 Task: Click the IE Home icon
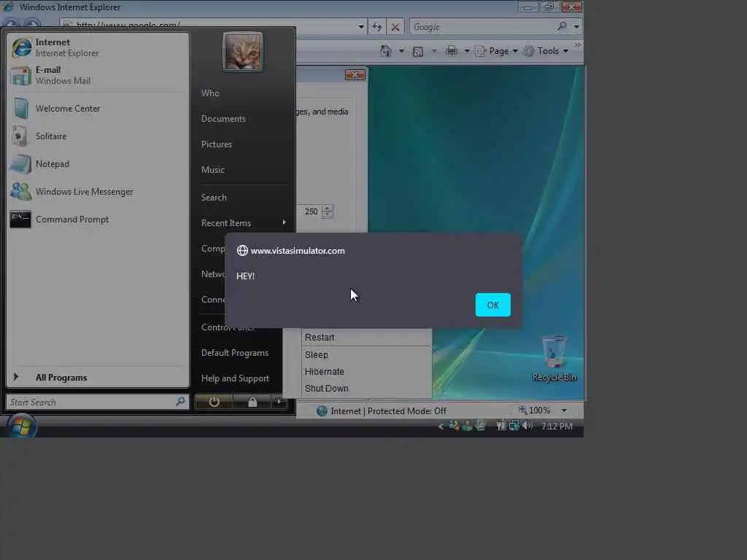(385, 51)
